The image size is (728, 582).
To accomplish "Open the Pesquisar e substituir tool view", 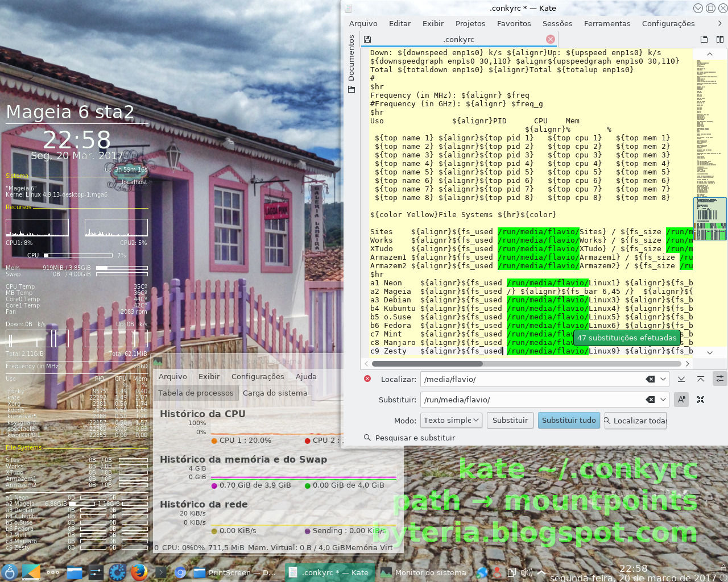I will tap(409, 438).
